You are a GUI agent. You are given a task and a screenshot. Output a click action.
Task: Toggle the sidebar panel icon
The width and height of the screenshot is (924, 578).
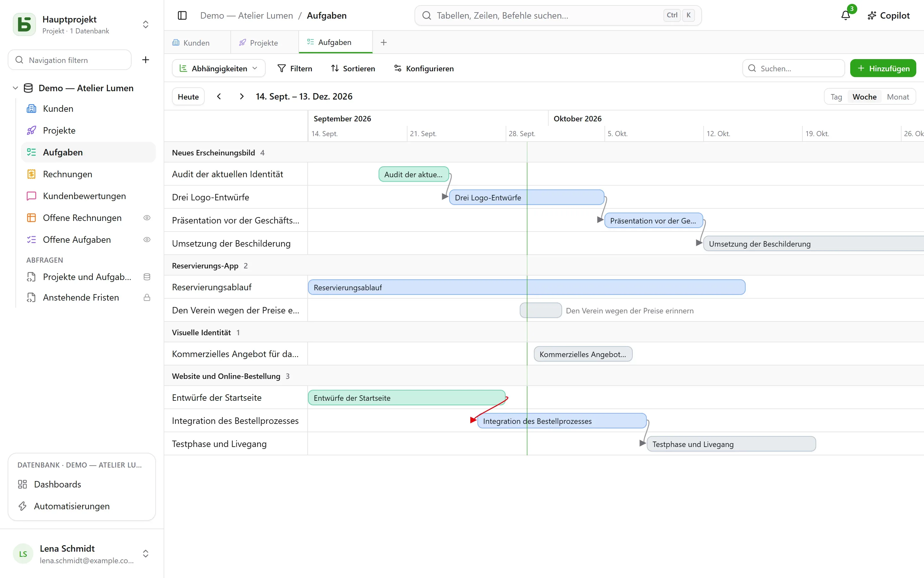[x=182, y=15]
